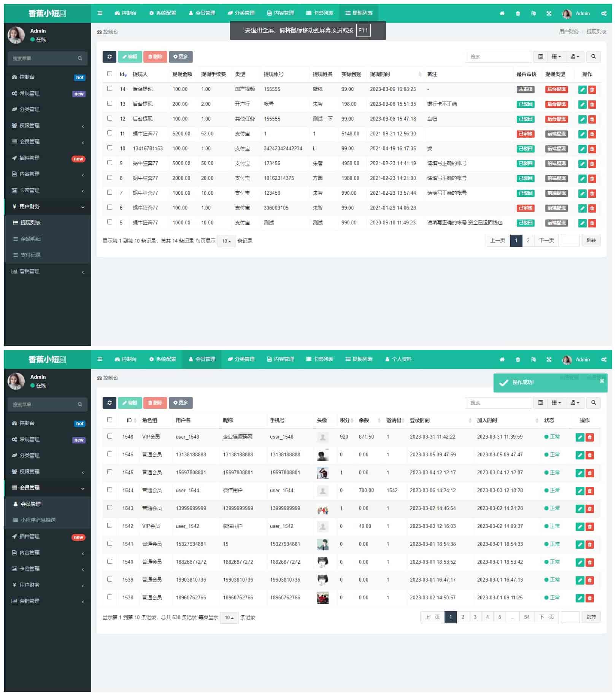Open 余额明细 in the sidebar submenu
This screenshot has height=696, width=616.
click(x=30, y=239)
